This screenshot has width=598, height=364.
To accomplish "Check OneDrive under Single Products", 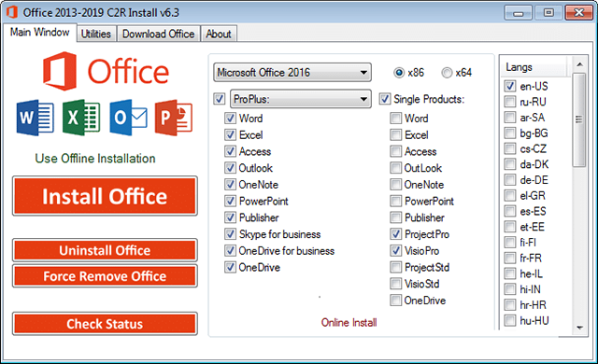I will (x=396, y=301).
